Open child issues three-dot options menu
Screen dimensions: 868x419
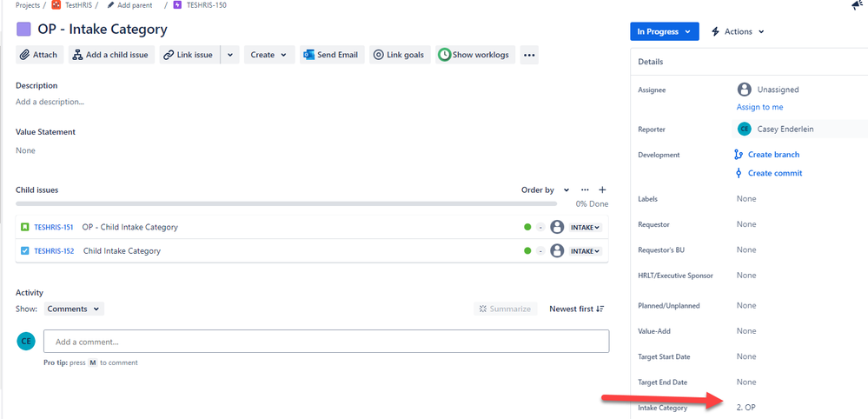[585, 190]
